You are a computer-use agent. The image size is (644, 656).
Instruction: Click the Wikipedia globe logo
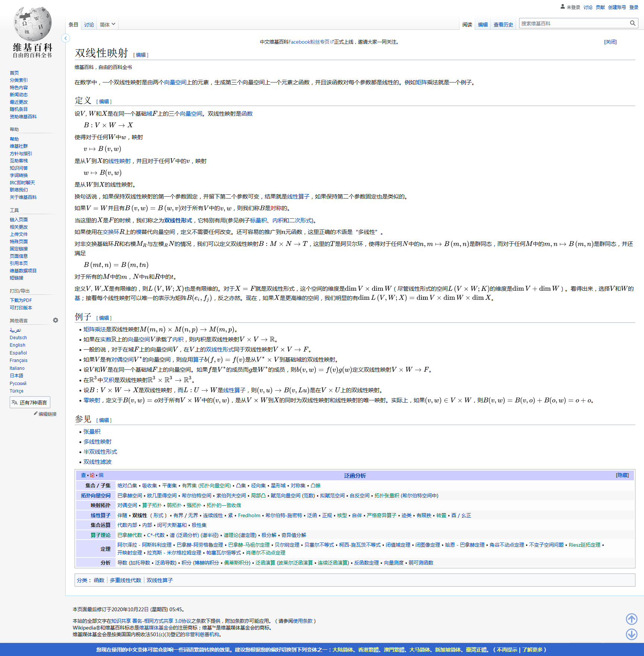[32, 24]
